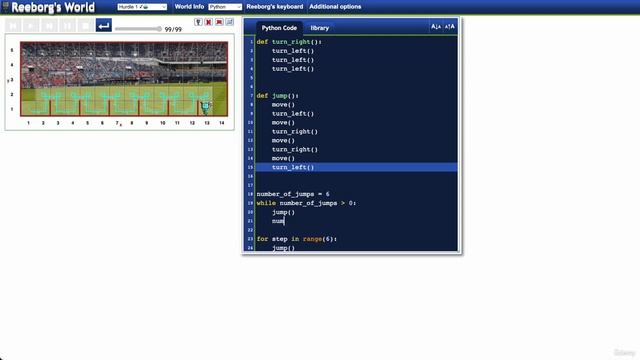This screenshot has height=360, width=640.
Task: Decrease editor font size icon
Action: point(436,27)
